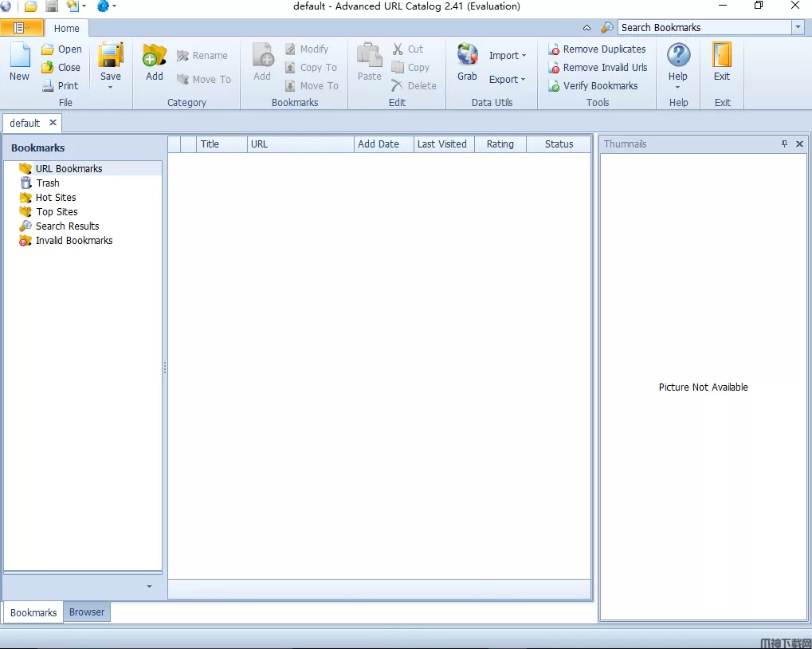
Task: Select Hot Sites in the tree
Action: (48, 198)
